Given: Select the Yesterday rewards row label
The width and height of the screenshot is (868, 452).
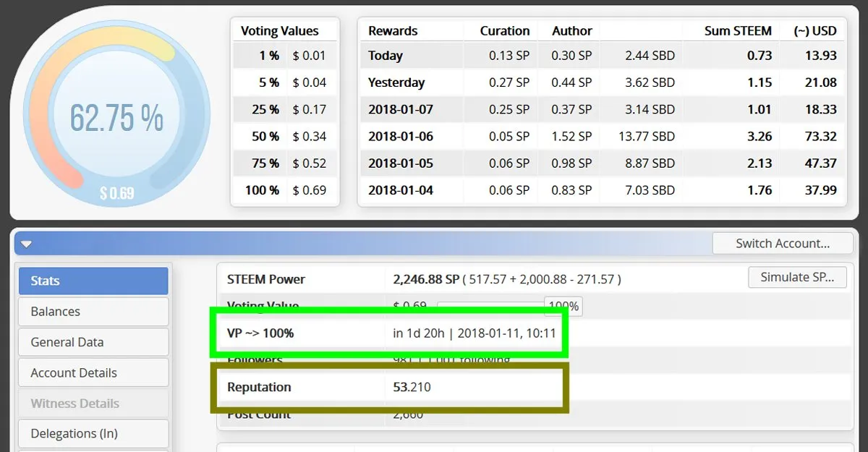Looking at the screenshot, I should [x=396, y=82].
